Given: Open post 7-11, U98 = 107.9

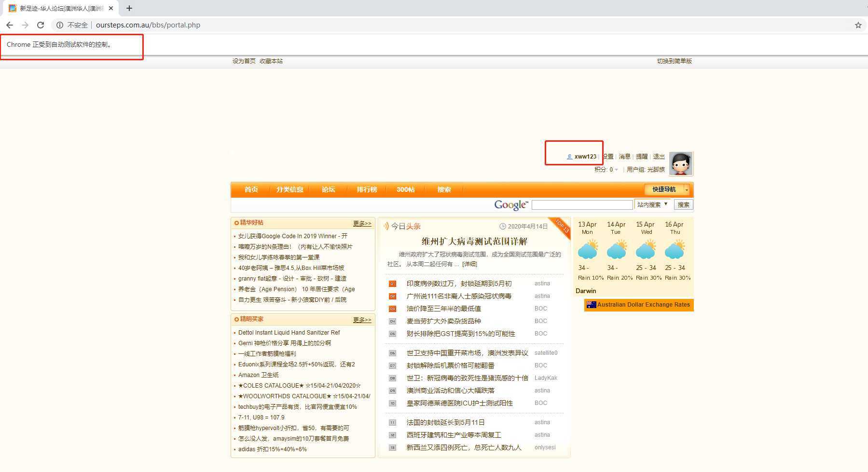Looking at the screenshot, I should pos(261,418).
